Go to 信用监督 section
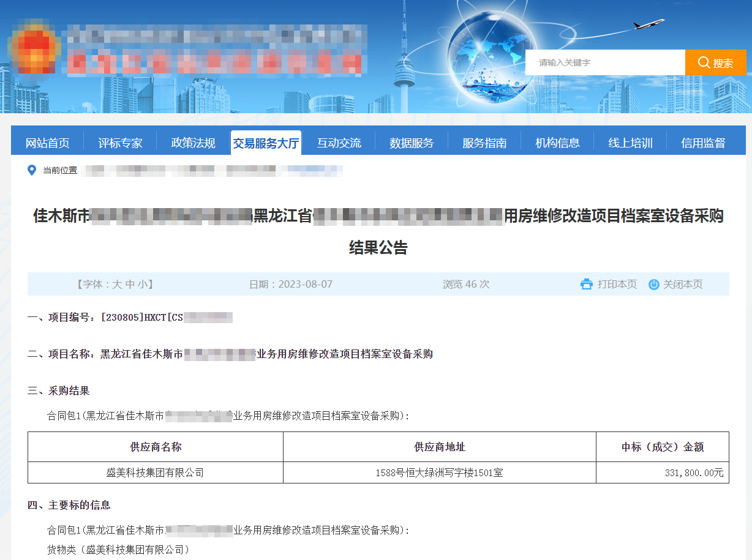 click(703, 143)
